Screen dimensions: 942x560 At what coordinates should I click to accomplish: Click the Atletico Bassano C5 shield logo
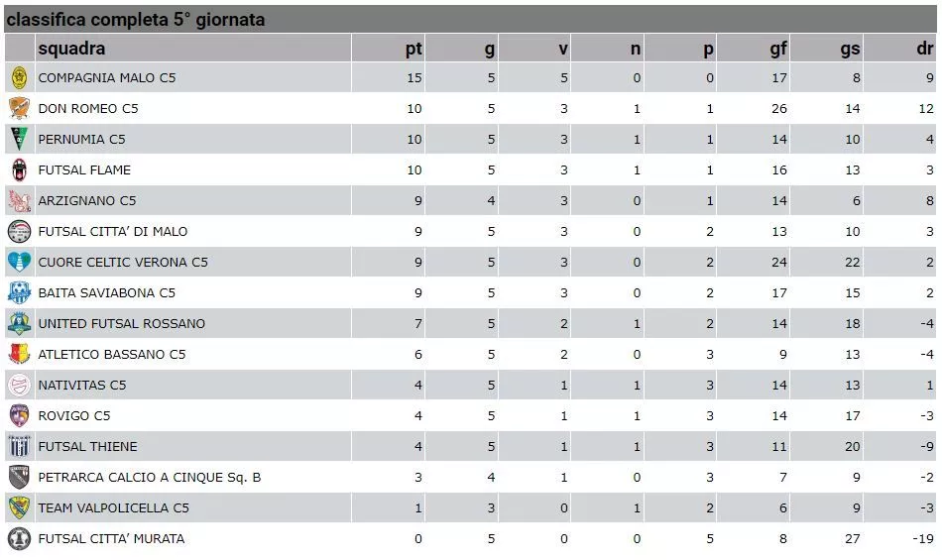(19, 354)
